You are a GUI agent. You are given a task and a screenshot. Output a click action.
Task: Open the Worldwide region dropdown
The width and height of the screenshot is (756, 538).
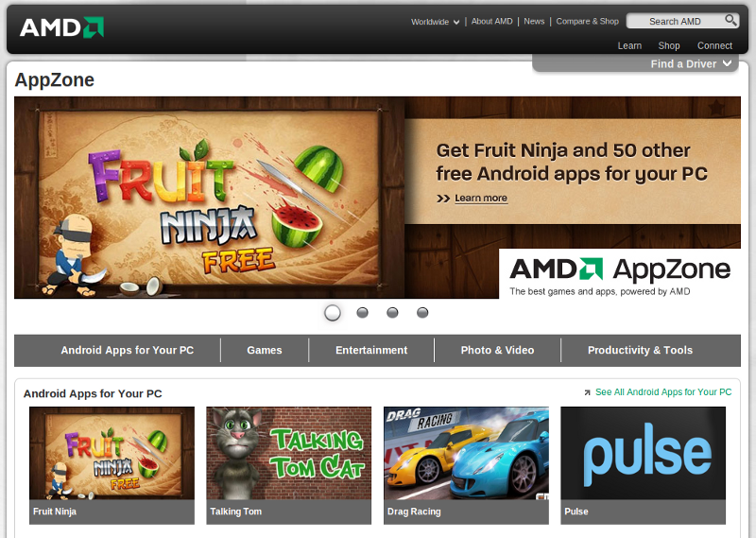435,22
